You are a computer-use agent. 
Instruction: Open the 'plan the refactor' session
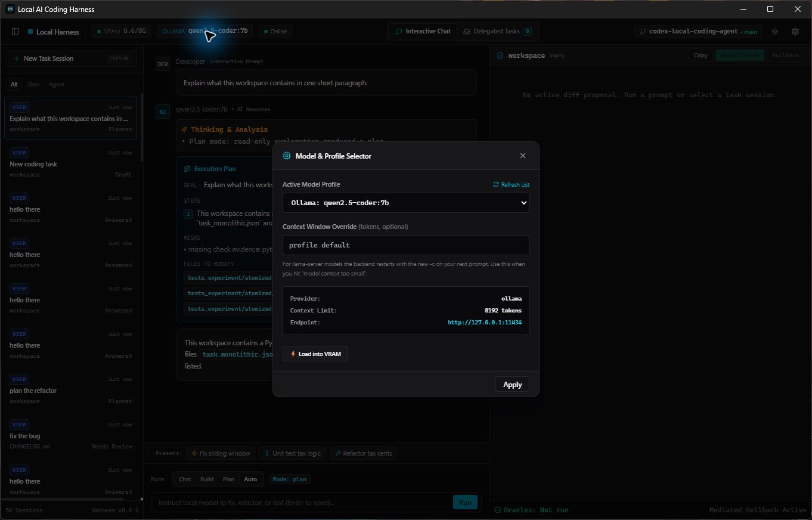point(70,390)
